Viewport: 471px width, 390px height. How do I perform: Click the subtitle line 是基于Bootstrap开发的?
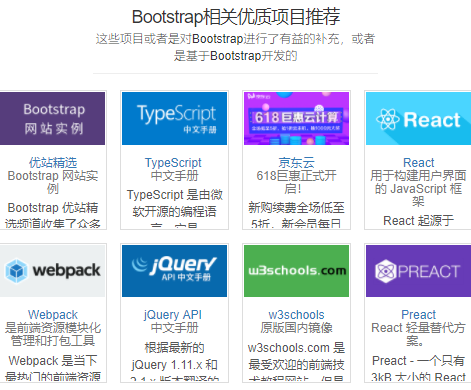235,56
